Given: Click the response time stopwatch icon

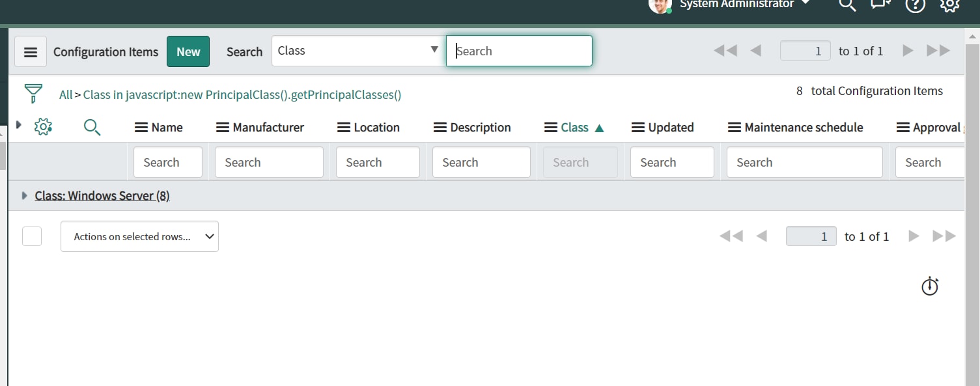Looking at the screenshot, I should [929, 286].
